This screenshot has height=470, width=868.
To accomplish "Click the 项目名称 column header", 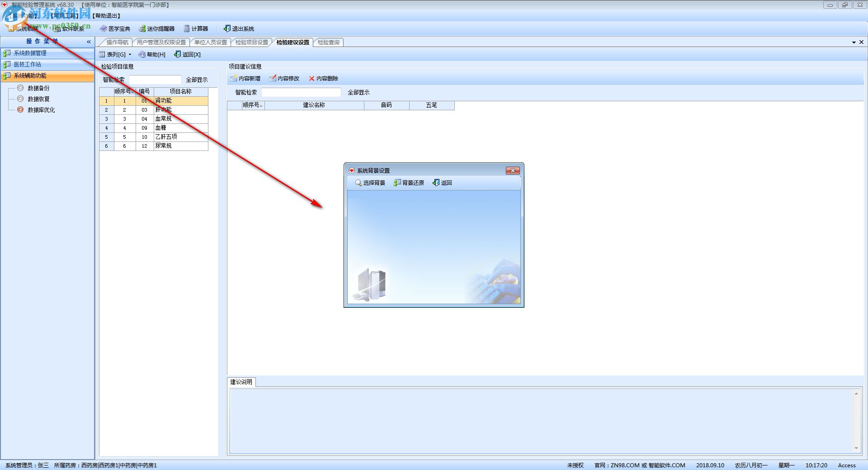I will pos(180,91).
